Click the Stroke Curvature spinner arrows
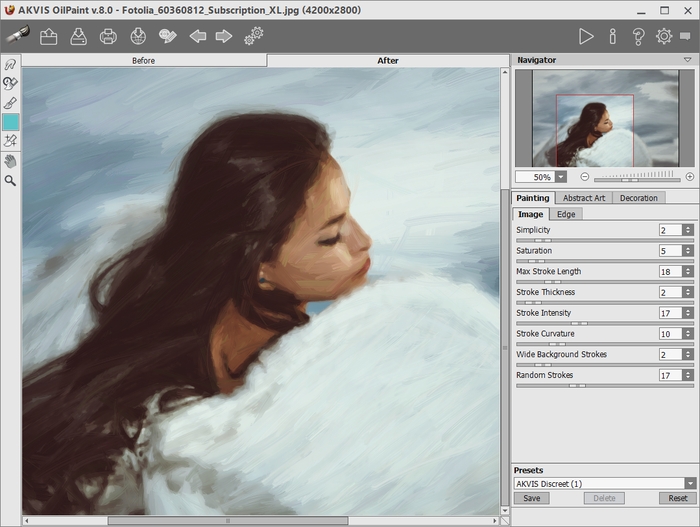 pyautogui.click(x=688, y=334)
